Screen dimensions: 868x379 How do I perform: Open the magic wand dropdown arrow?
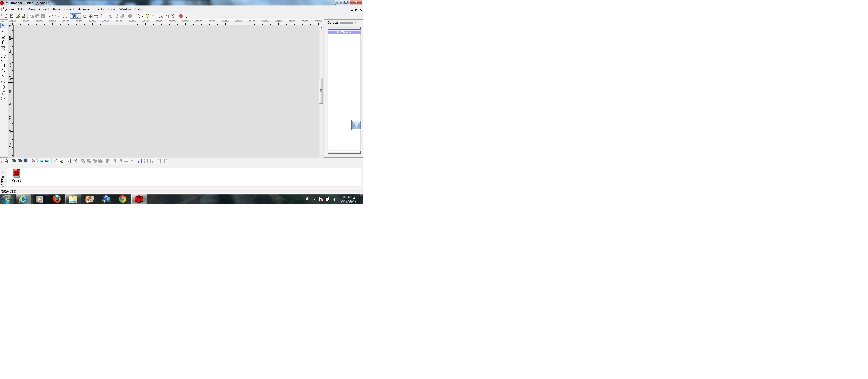click(143, 16)
